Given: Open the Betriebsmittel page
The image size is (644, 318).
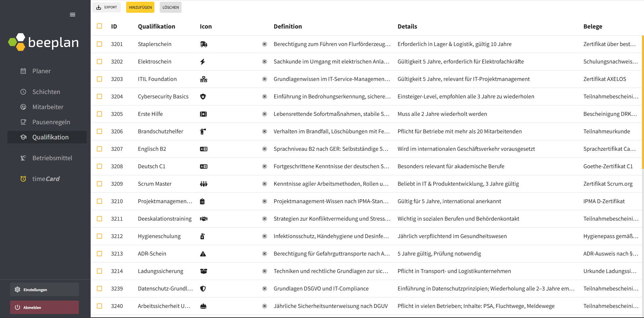Looking at the screenshot, I should pos(52,158).
